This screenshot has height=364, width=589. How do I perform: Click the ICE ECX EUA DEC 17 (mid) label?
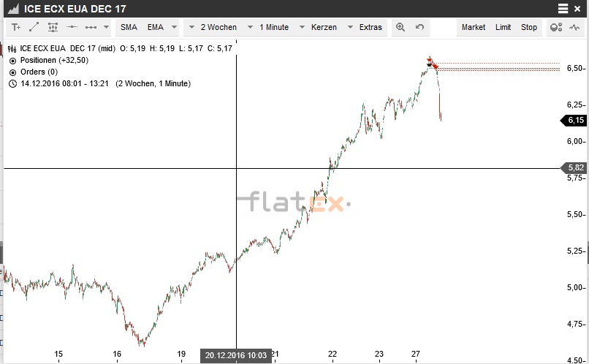[68, 48]
